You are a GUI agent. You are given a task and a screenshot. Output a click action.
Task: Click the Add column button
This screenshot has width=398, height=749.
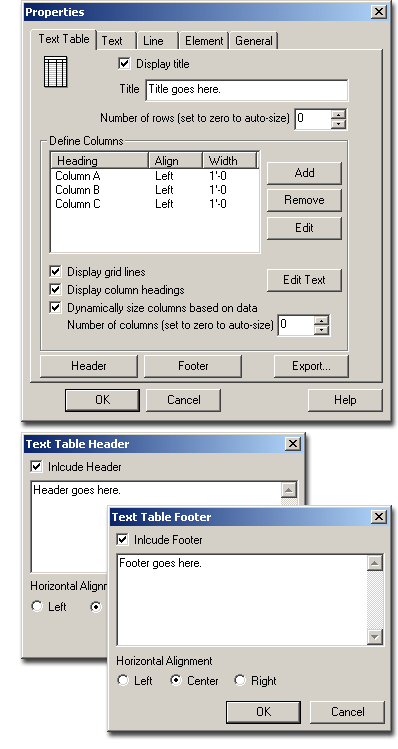click(x=304, y=173)
